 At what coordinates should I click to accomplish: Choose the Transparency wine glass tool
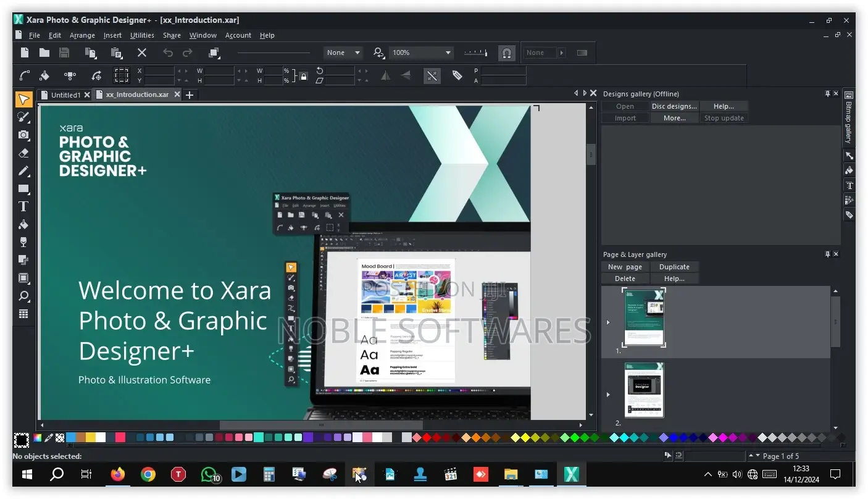(x=23, y=241)
